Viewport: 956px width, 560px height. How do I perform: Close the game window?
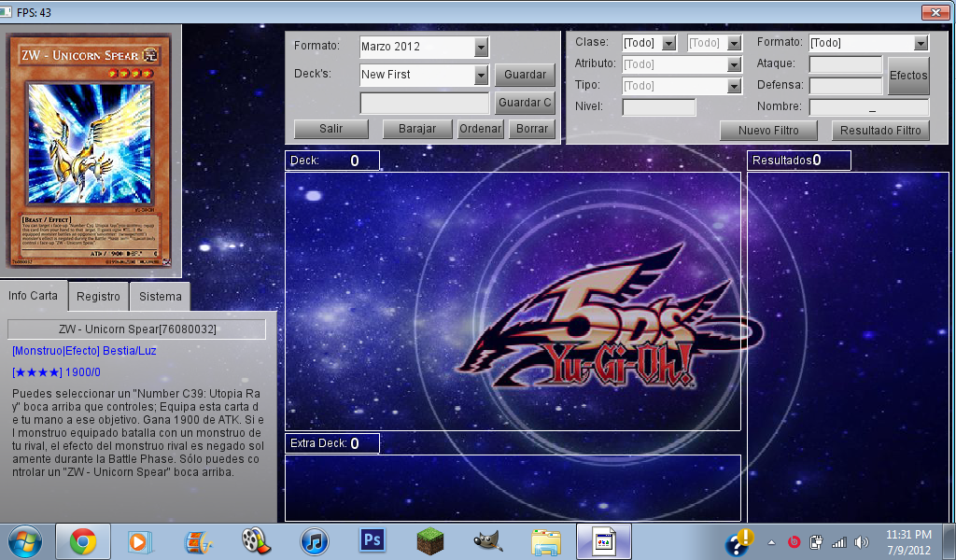(x=935, y=11)
